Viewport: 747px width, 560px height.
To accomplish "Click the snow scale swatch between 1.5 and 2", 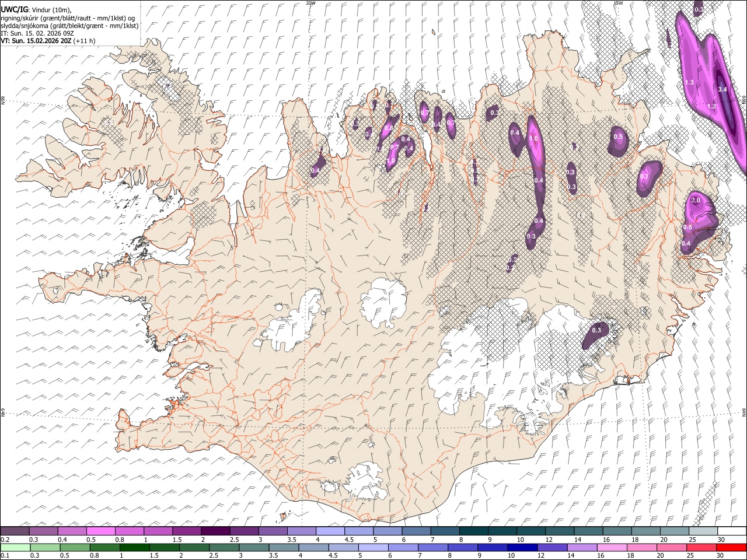I will [187, 531].
